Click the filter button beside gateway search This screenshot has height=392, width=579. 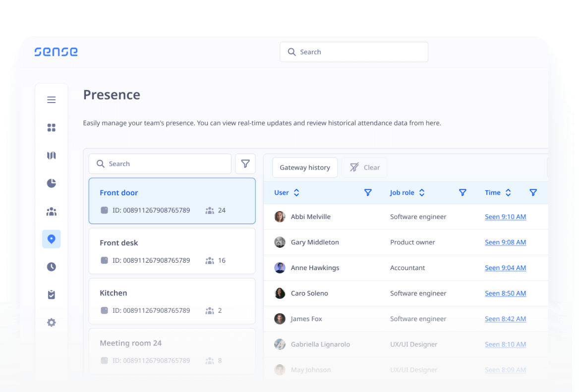245,164
